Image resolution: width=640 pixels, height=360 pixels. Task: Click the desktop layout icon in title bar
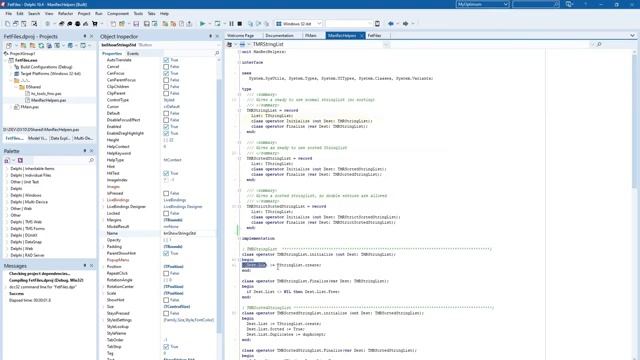tap(569, 4)
